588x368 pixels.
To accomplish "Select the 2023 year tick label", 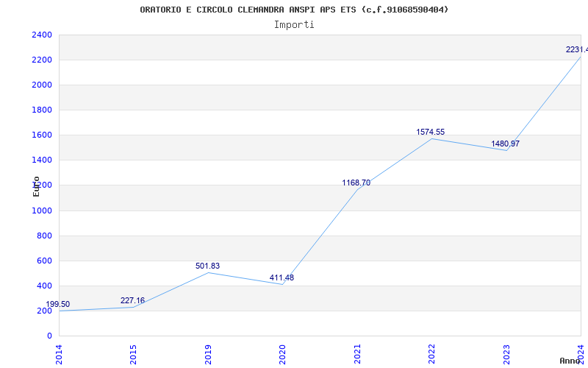I will pos(506,355).
